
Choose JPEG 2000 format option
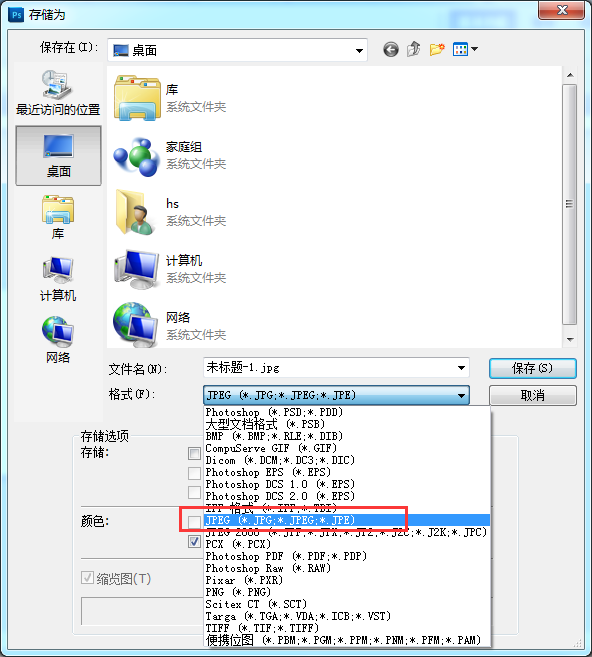coord(347,532)
